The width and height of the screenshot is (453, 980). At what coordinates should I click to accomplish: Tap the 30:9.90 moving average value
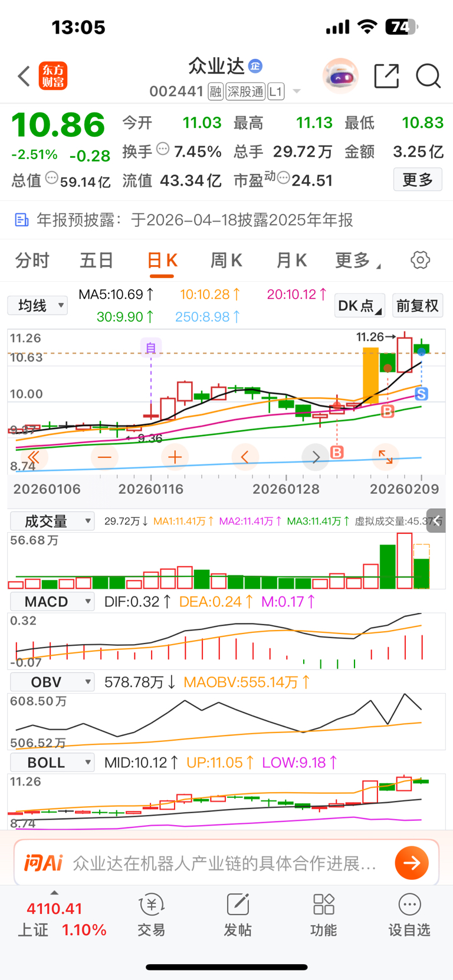pyautogui.click(x=125, y=316)
